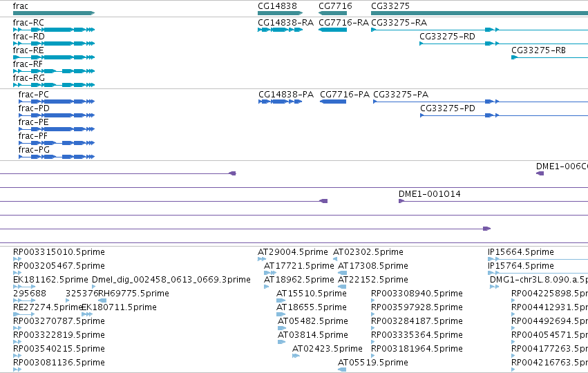Click the AT18655.5prime EST label
Viewport: 588px width, 373px height.
tap(311, 307)
